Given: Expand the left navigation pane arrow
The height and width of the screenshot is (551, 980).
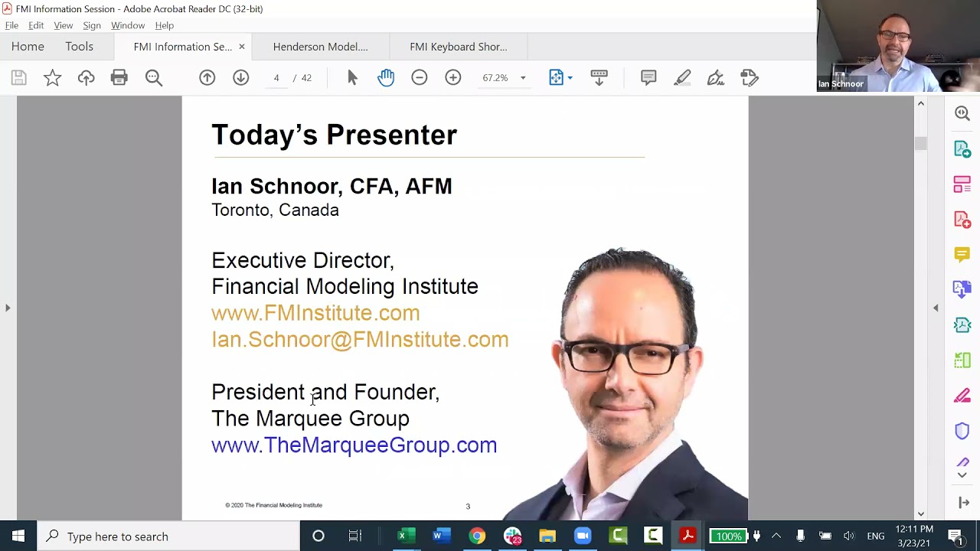Looking at the screenshot, I should tap(8, 308).
